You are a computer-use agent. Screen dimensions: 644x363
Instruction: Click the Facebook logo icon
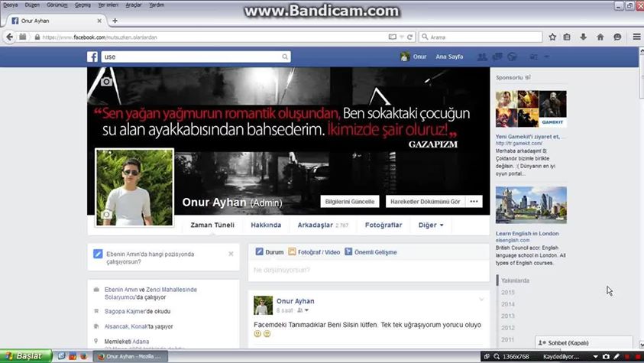point(92,57)
